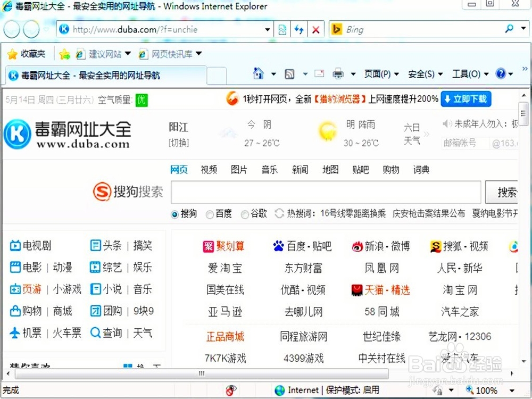Open 工具(O) menu

tap(470, 74)
